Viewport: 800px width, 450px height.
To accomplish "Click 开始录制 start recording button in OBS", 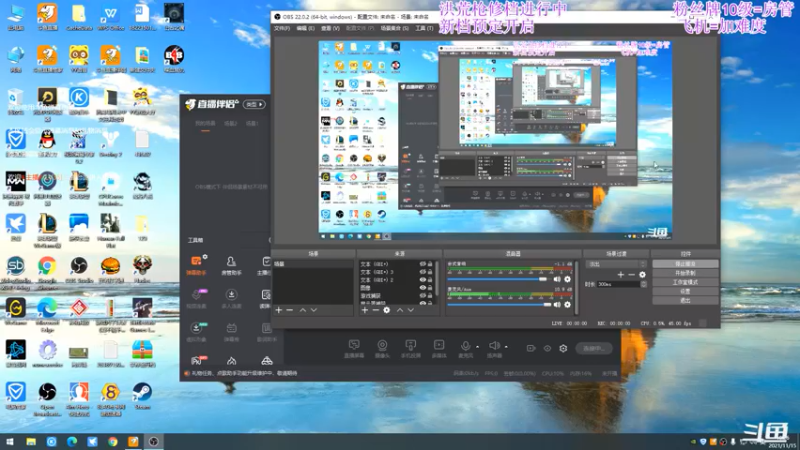I will (x=685, y=273).
